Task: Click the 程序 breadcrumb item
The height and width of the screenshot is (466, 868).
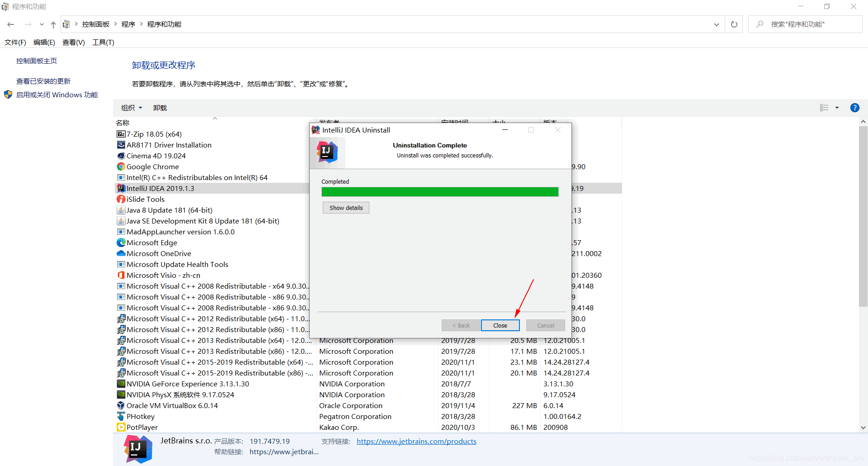Action: 128,24
